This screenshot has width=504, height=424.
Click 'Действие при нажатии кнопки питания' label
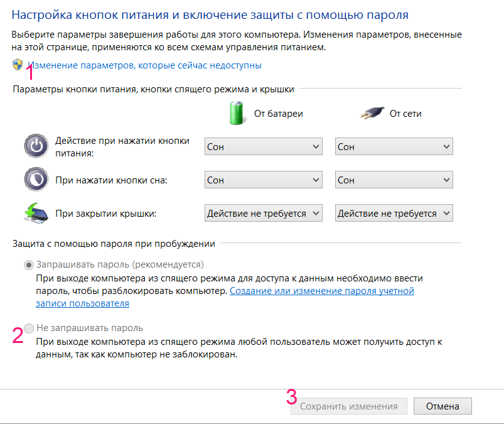[x=122, y=147]
